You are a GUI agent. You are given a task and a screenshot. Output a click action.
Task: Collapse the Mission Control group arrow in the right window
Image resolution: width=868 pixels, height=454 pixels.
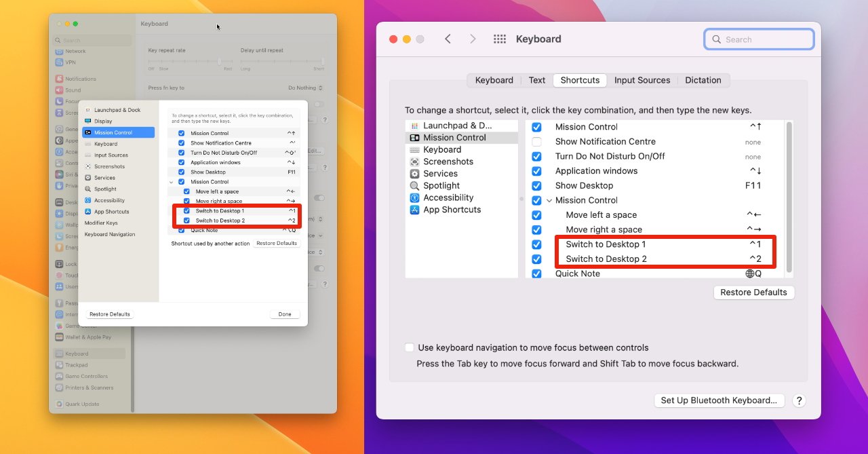[x=548, y=201]
